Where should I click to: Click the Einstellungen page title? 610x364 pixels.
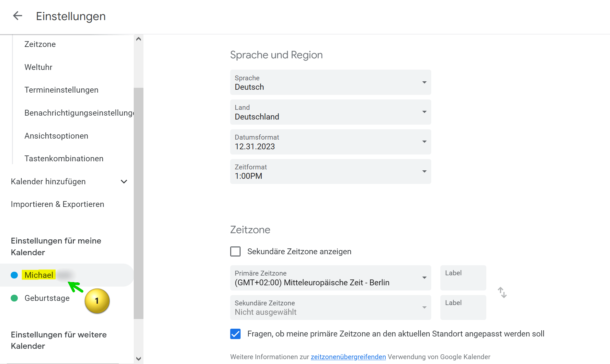coord(71,16)
